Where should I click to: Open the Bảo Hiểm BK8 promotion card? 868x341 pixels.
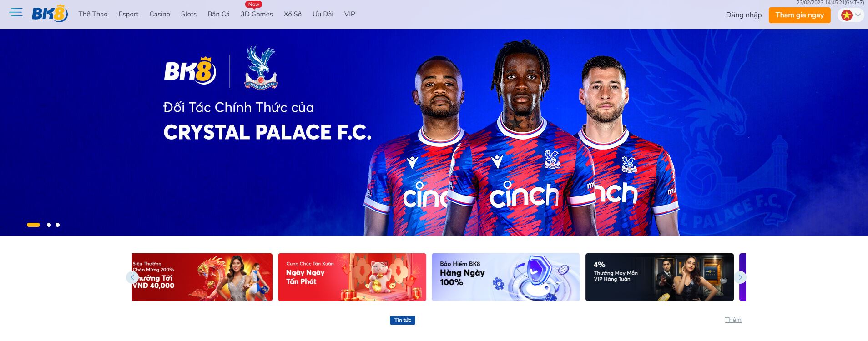[x=506, y=277]
